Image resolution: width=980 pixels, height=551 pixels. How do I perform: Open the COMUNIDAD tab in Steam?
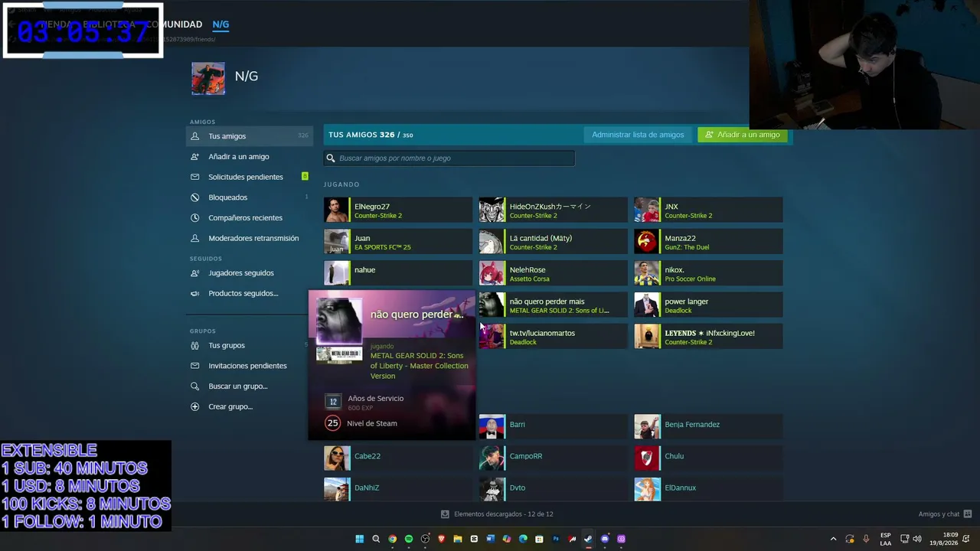point(175,24)
